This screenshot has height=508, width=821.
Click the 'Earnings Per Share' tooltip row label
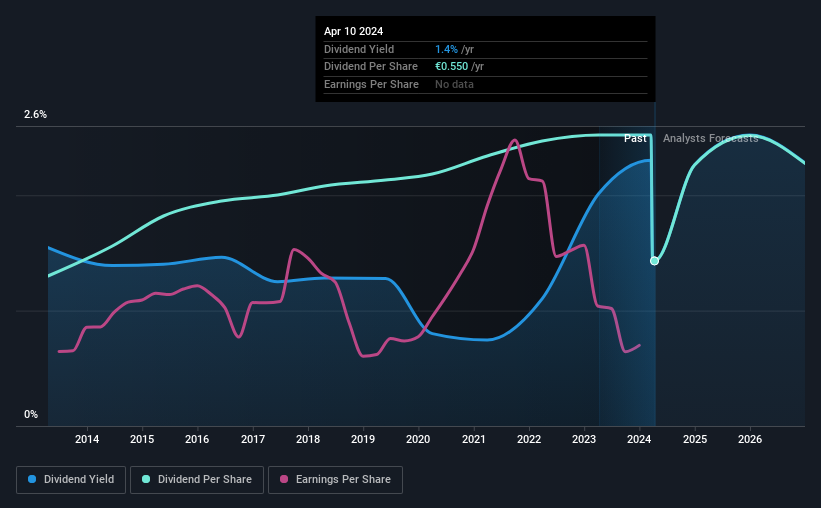[371, 84]
